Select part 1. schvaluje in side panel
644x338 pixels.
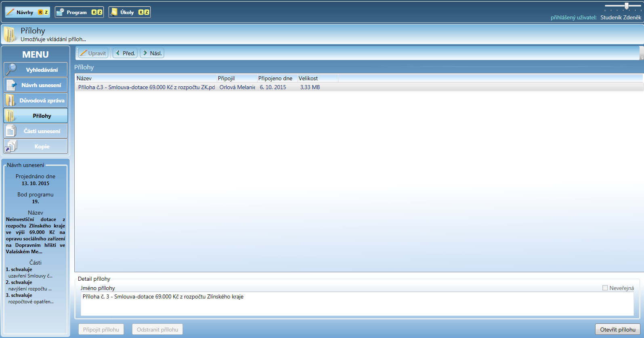19,269
